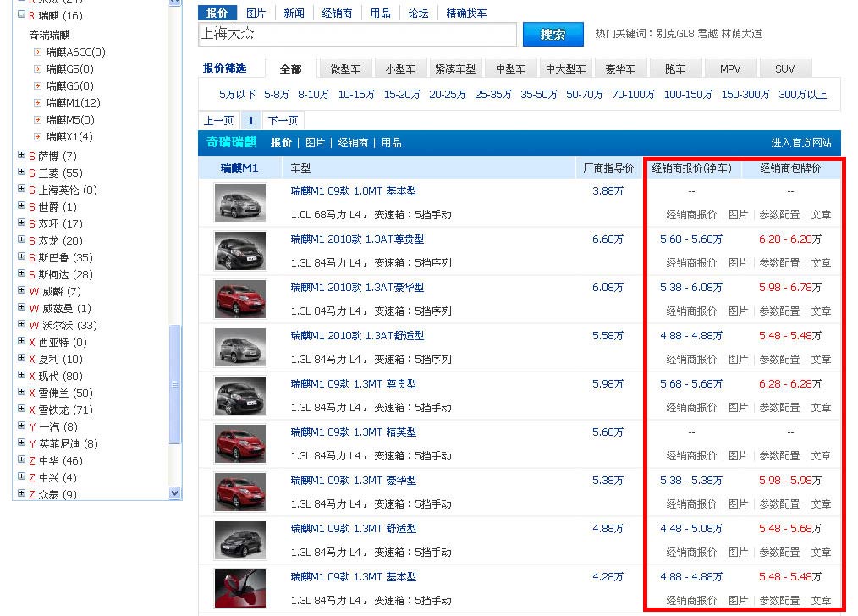Open the 2010款 1.3AT尊贵型 car thumbnail
Screen dimensions: 858x616
click(x=240, y=250)
